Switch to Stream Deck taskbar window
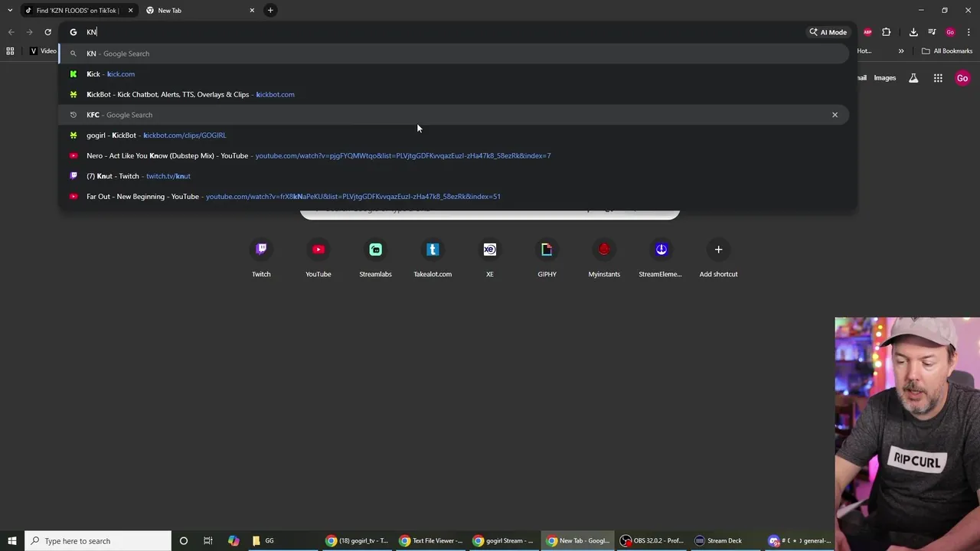 (x=725, y=541)
